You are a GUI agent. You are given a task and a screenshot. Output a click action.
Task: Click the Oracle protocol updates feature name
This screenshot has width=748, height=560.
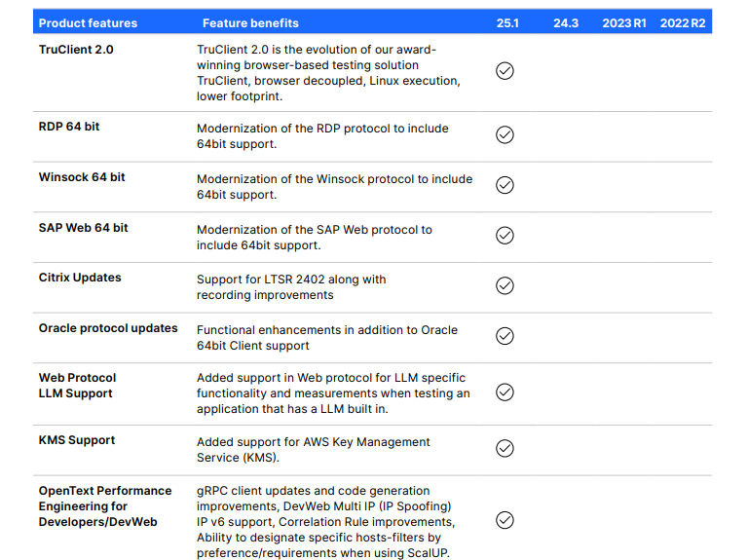[x=108, y=328]
